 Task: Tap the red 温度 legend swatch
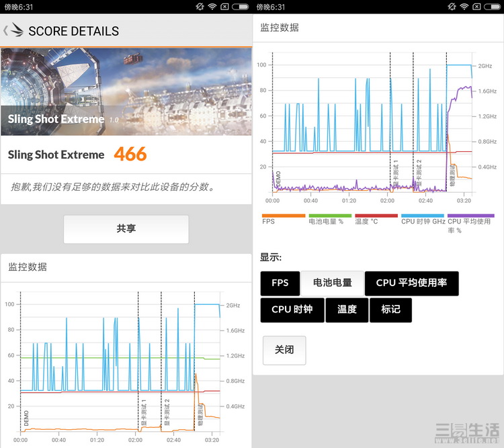pyautogui.click(x=376, y=216)
